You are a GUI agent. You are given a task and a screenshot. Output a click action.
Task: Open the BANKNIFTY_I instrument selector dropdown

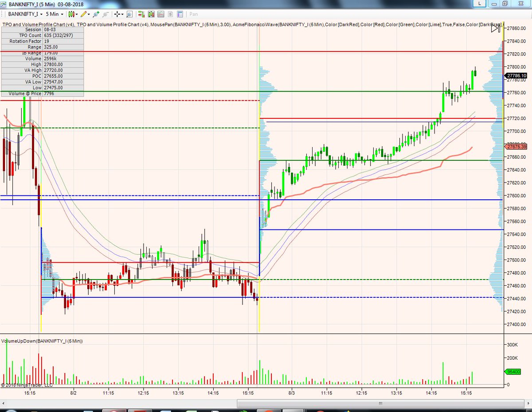pos(25,14)
